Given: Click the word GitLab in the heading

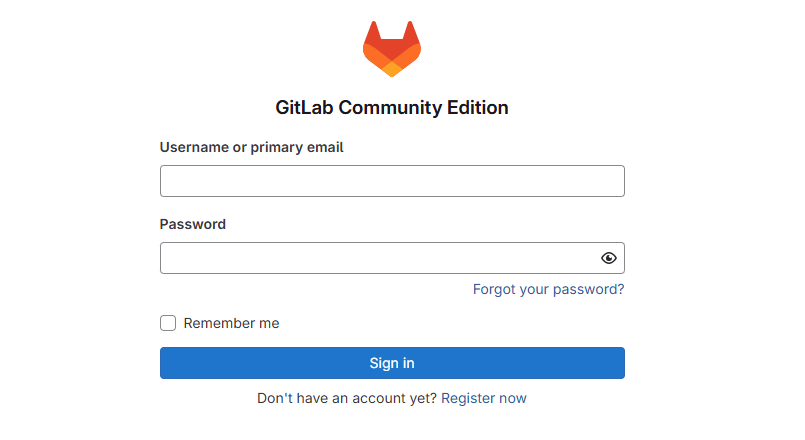Looking at the screenshot, I should (x=304, y=108).
